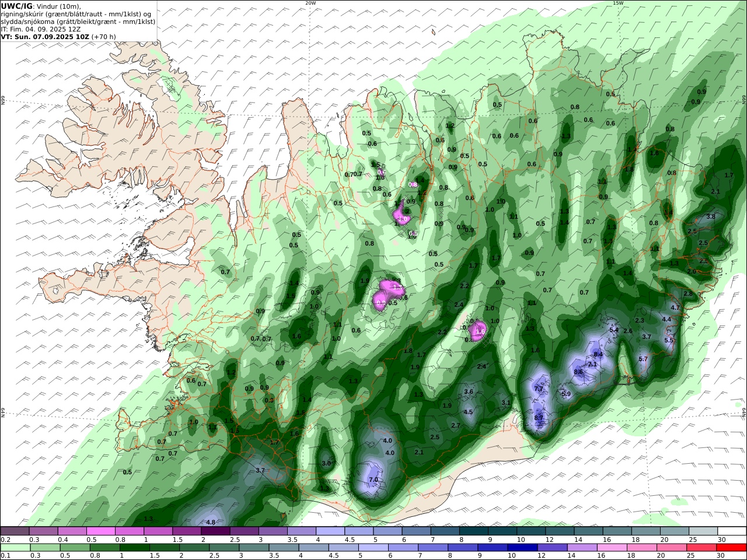Select the pink bottom-row swatch between 18 and 20
Screen dimensions: 747x560
642,547
